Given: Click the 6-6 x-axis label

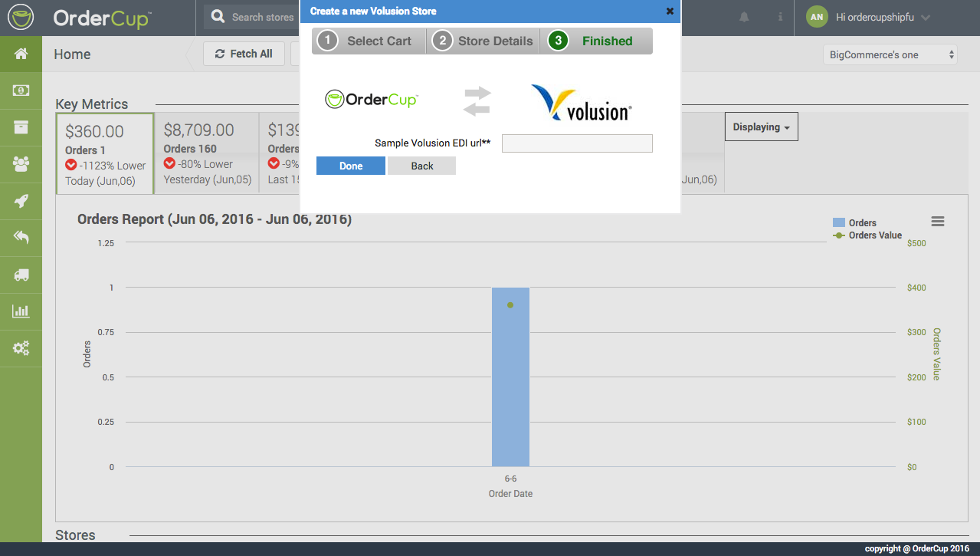Looking at the screenshot, I should (510, 479).
